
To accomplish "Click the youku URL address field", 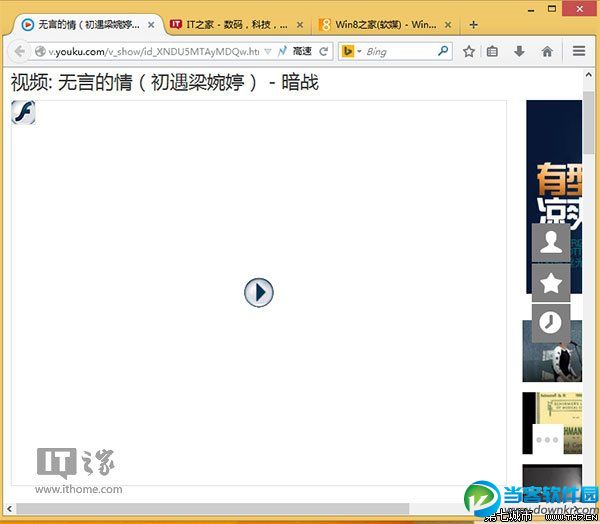I will [x=153, y=51].
